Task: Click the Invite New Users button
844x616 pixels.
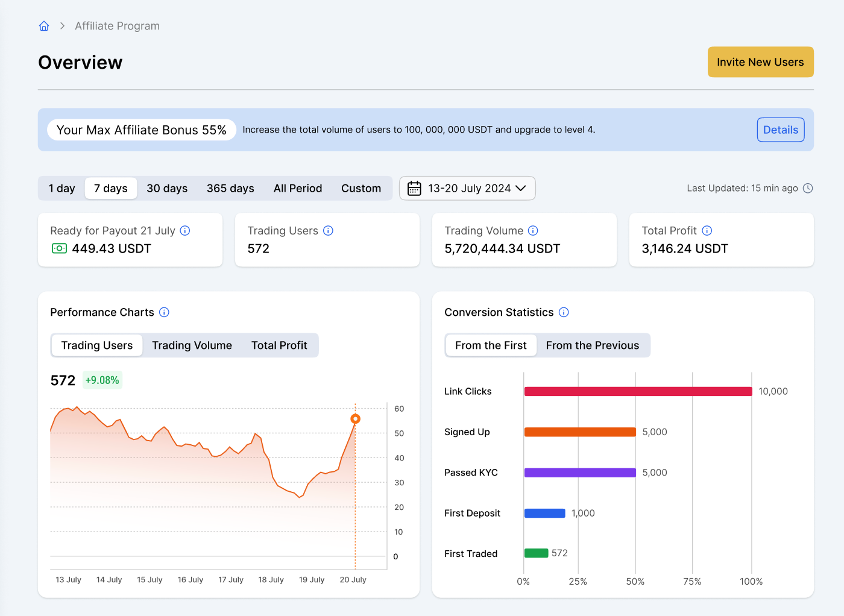Action: point(760,62)
